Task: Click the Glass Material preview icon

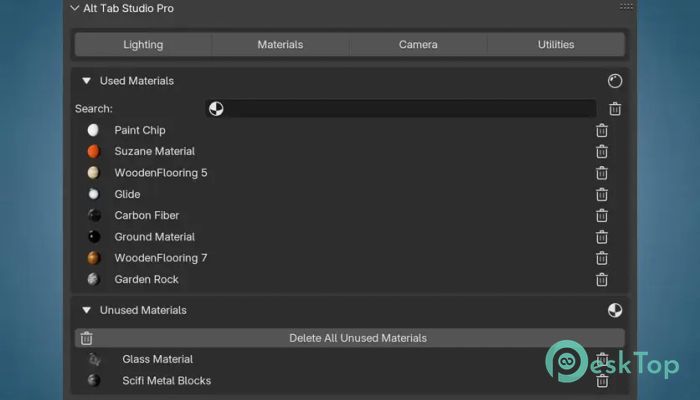Action: pyautogui.click(x=94, y=359)
